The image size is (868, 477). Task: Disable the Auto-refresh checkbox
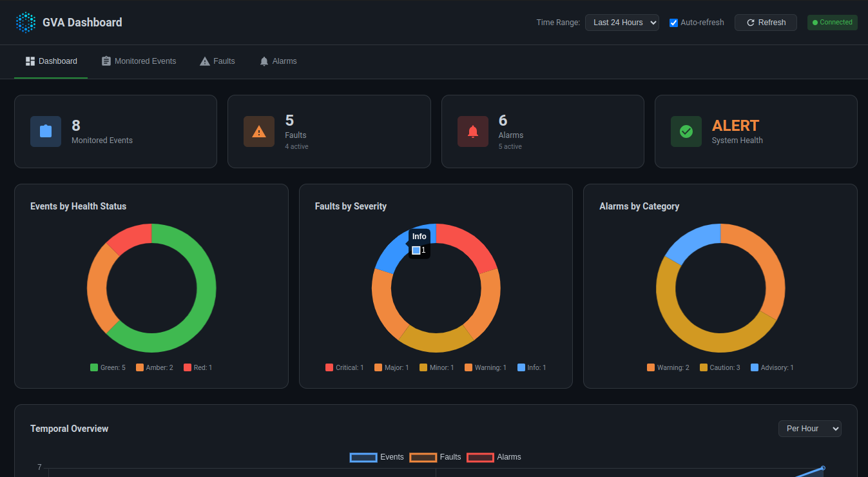[x=674, y=23]
